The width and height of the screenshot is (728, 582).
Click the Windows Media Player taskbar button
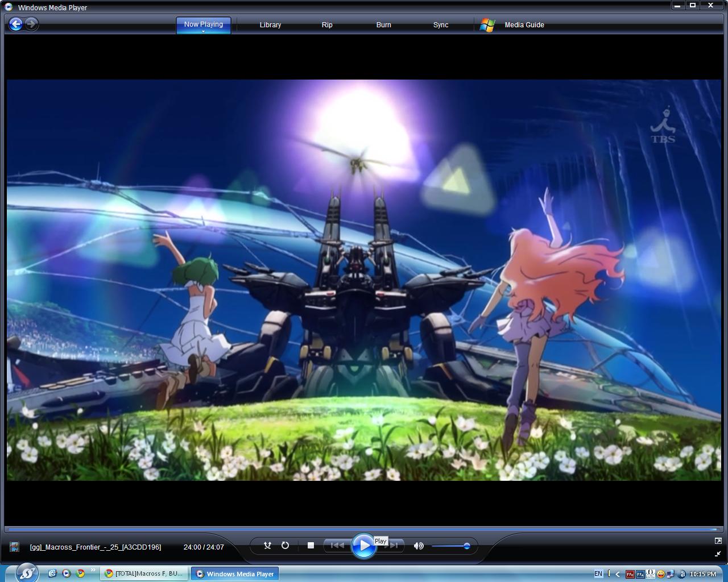tap(235, 573)
